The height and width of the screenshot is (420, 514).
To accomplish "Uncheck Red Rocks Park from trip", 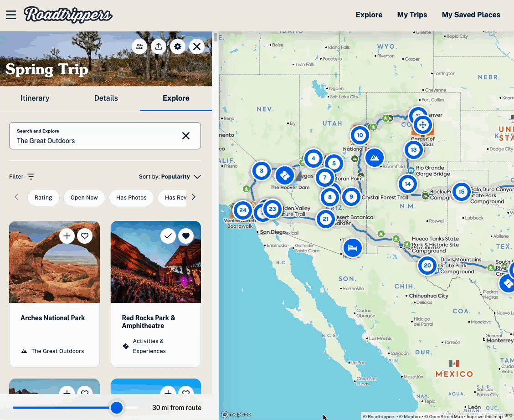I will (168, 236).
